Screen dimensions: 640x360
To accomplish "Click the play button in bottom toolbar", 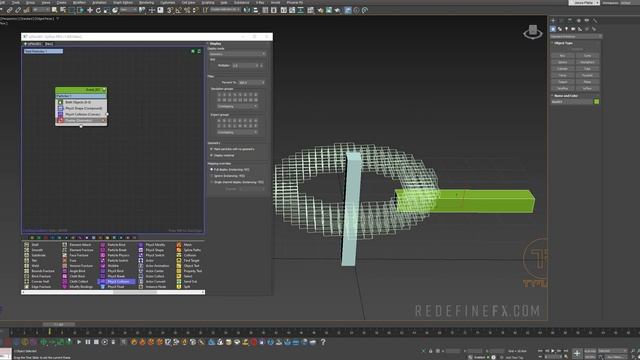I will [79, 342].
